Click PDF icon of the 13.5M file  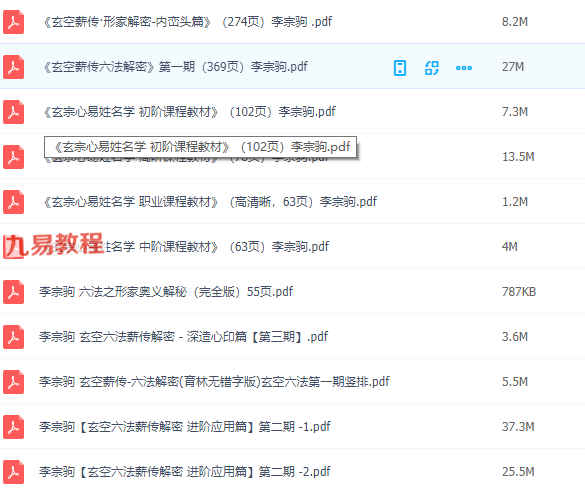13,157
